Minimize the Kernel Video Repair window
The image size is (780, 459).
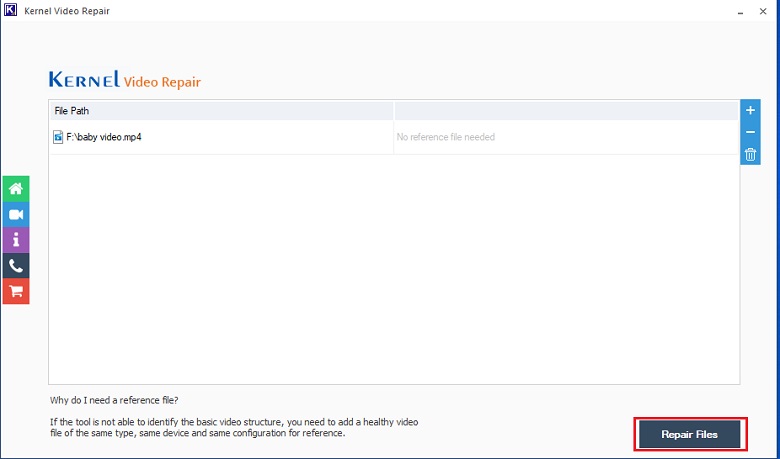pyautogui.click(x=740, y=11)
